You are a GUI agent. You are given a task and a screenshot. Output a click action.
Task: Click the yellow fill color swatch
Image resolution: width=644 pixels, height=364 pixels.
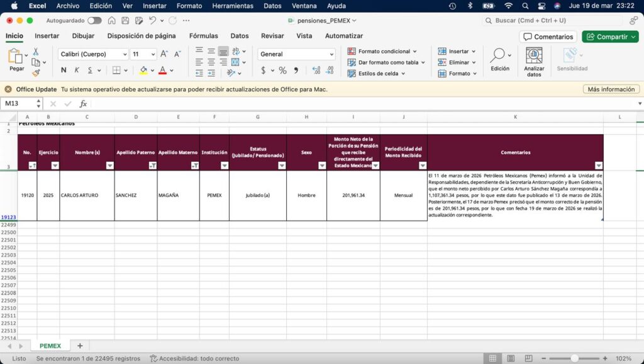click(143, 71)
